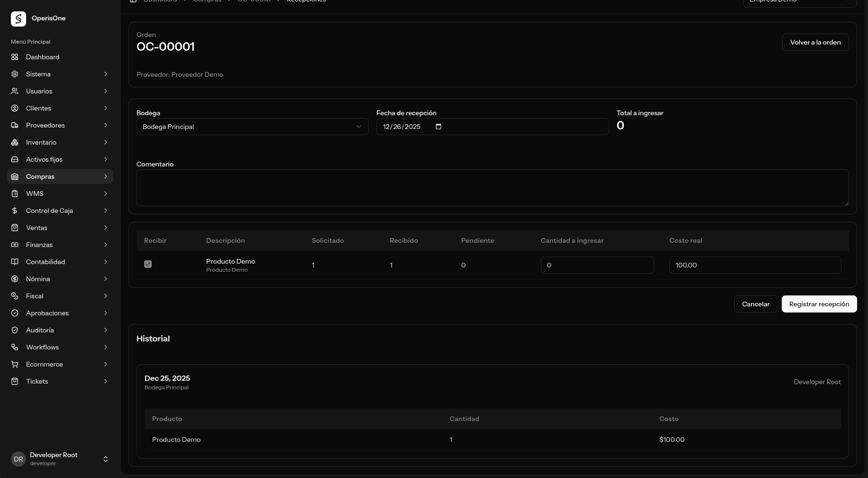The image size is (868, 478).
Task: Expand the Finanzas submenu chevron
Action: coord(105,245)
